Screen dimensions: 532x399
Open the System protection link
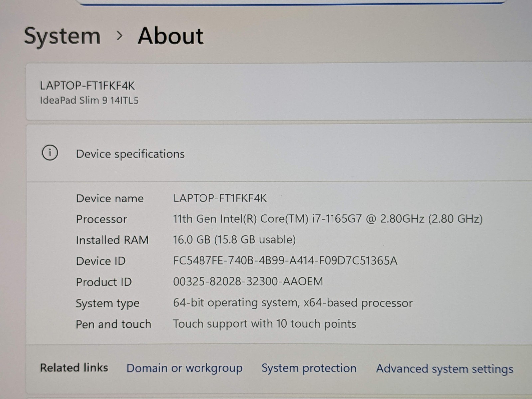pyautogui.click(x=309, y=368)
